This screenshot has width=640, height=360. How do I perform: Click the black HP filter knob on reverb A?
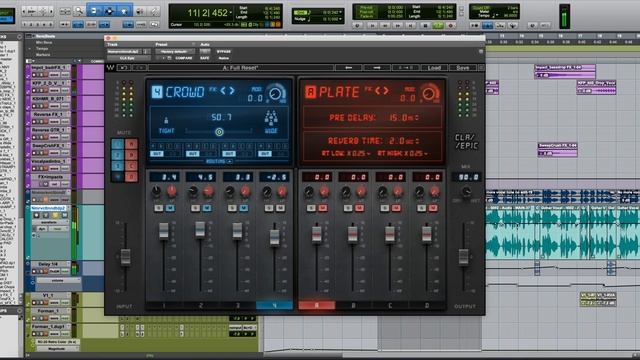[309, 191]
